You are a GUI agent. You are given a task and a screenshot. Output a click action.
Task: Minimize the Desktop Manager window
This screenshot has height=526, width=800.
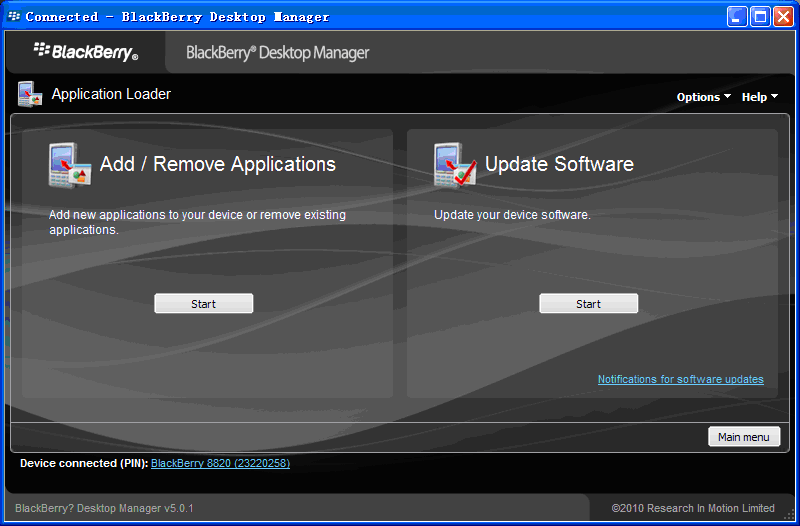[737, 17]
